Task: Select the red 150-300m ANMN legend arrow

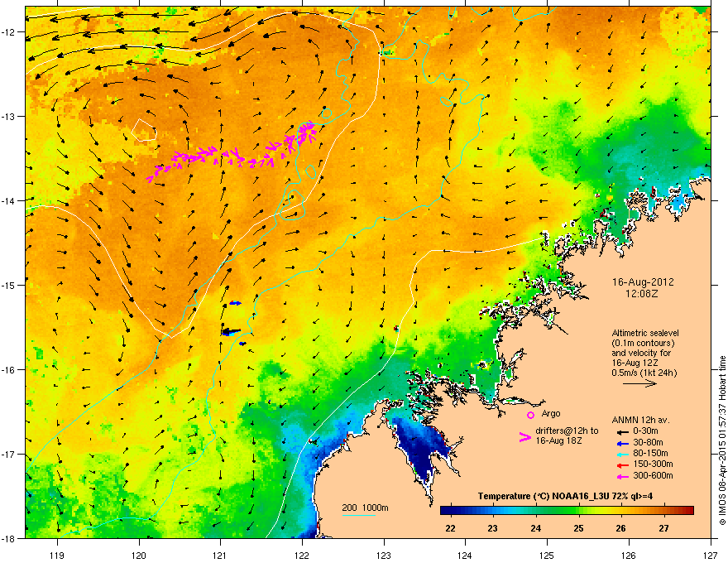Action: point(623,465)
